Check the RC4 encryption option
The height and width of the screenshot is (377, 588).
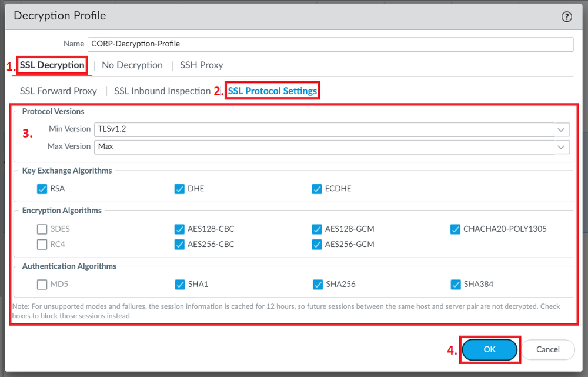(x=42, y=244)
